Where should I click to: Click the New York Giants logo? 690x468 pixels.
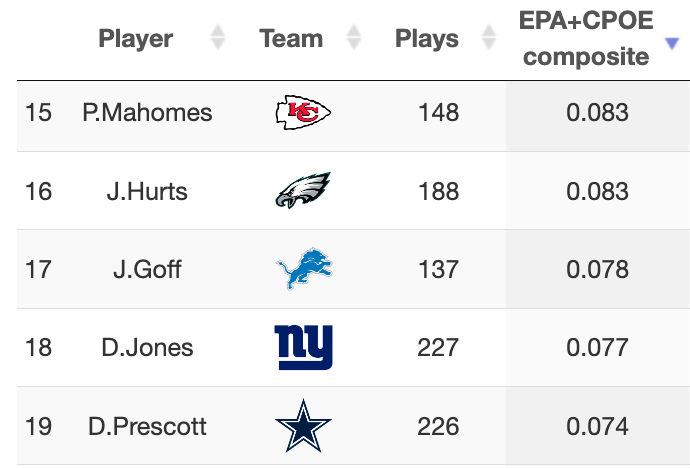pyautogui.click(x=304, y=347)
